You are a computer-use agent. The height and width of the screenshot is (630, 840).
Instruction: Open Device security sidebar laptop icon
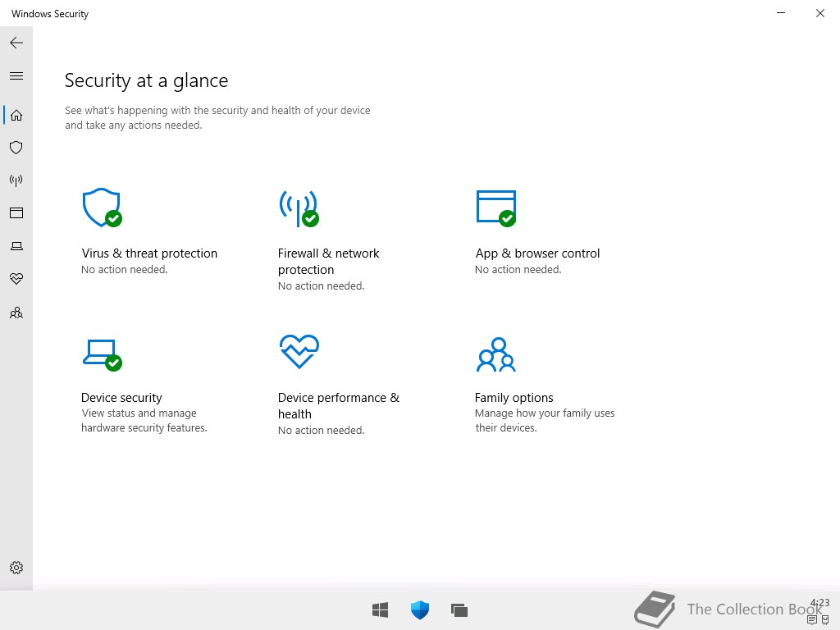(16, 246)
